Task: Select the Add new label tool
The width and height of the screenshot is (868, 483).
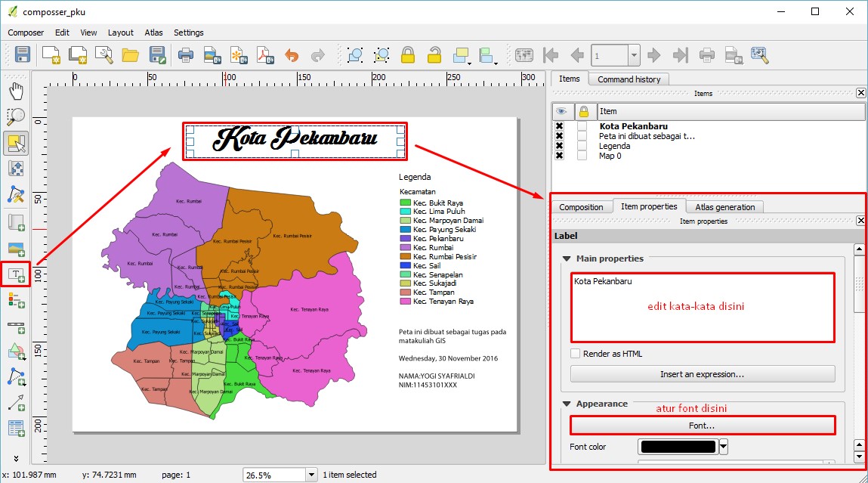Action: [x=15, y=274]
